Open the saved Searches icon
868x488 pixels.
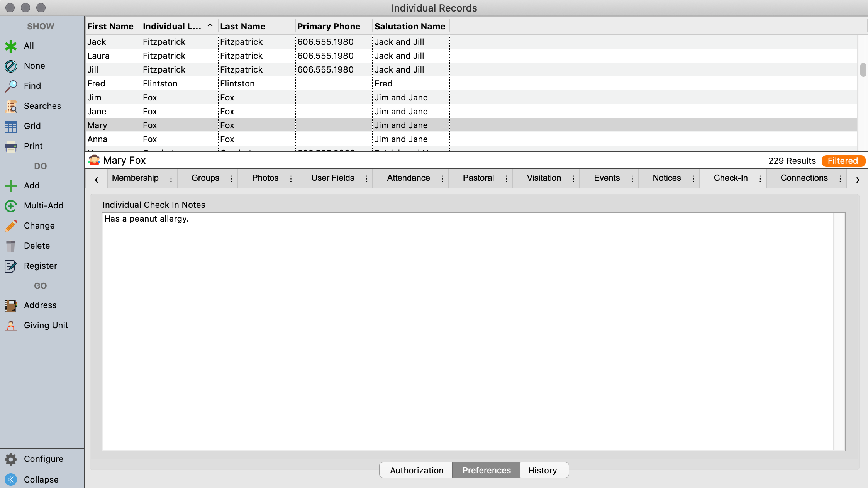pyautogui.click(x=11, y=106)
